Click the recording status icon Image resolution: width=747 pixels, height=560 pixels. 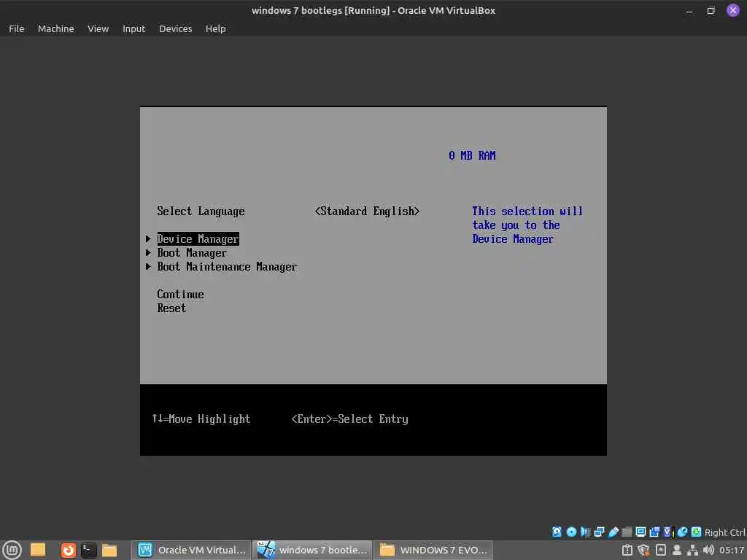[654, 532]
